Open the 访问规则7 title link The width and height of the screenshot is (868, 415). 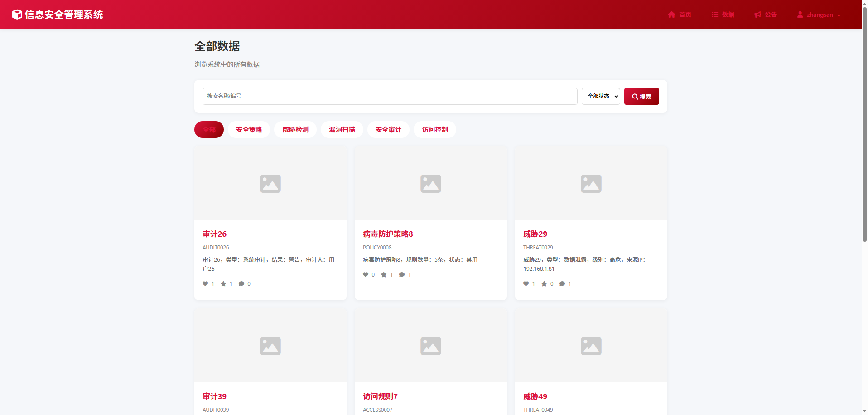pyautogui.click(x=380, y=396)
